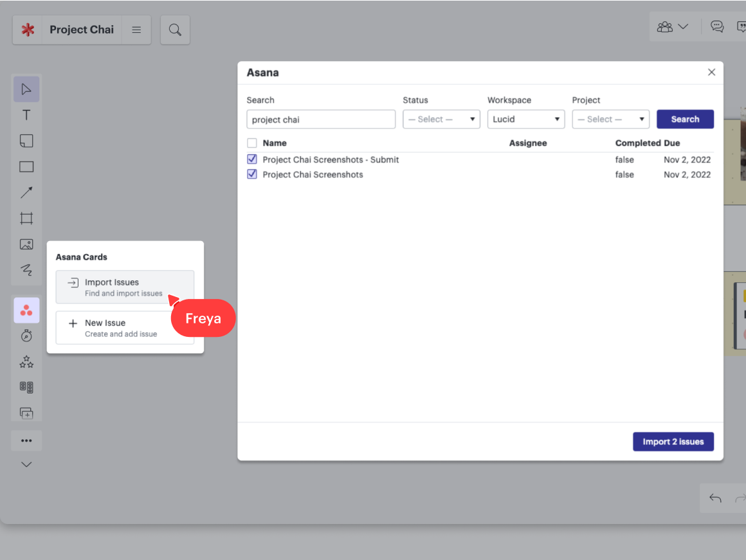Click the blue Search button
Viewport: 746px width, 560px height.
(685, 119)
